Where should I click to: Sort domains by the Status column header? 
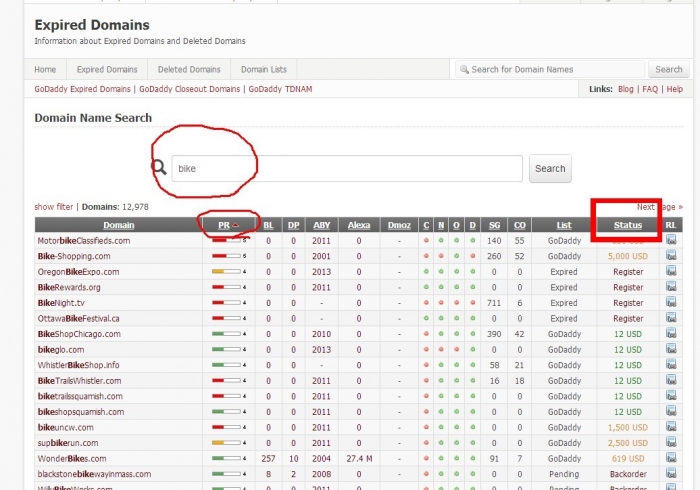[x=628, y=226]
